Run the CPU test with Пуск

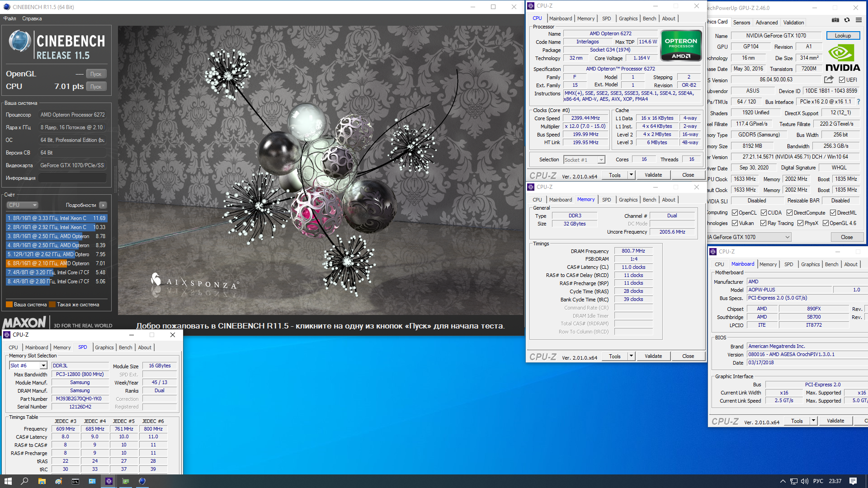click(96, 87)
